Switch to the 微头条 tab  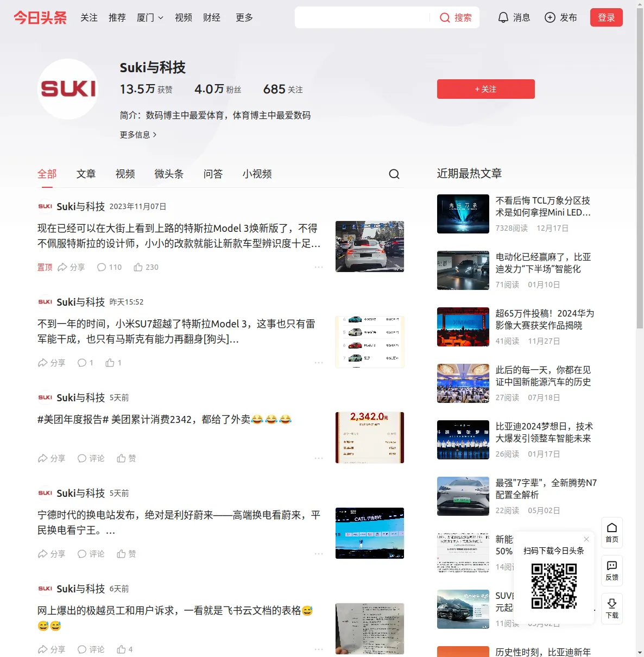[169, 174]
